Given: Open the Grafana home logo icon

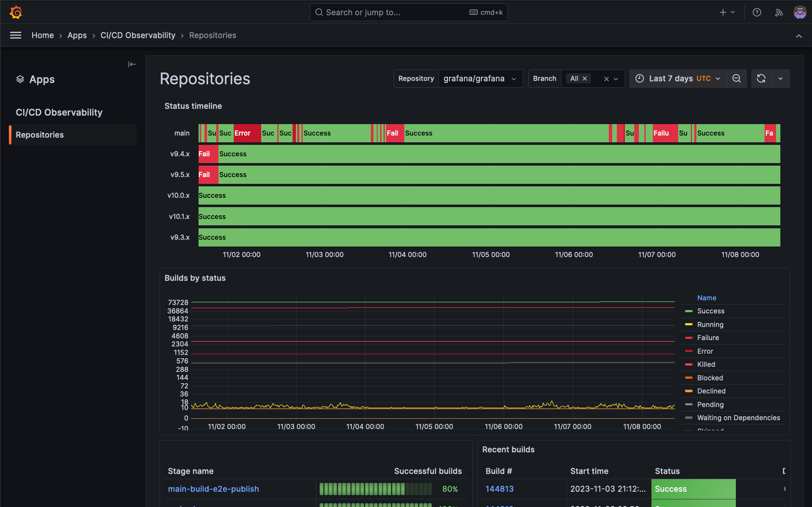Looking at the screenshot, I should click(x=16, y=12).
